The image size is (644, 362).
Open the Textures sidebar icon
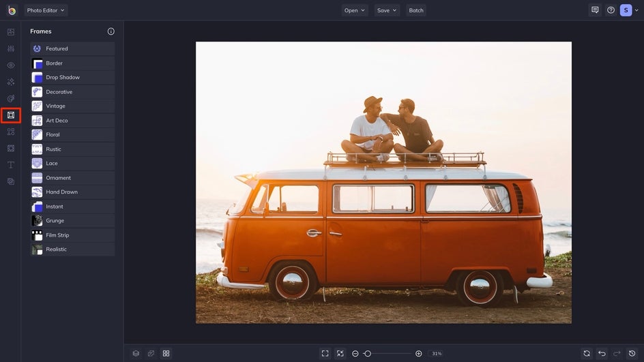pyautogui.click(x=11, y=181)
